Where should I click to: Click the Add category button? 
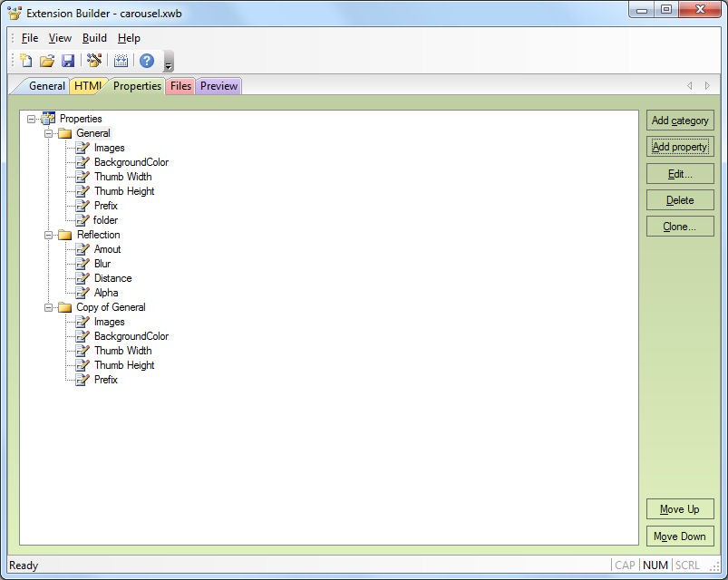pyautogui.click(x=680, y=121)
